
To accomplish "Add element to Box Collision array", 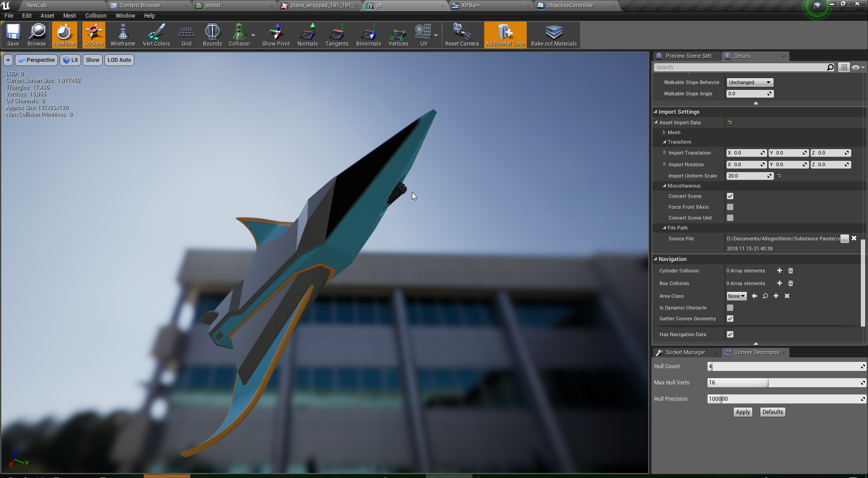I will click(x=779, y=283).
